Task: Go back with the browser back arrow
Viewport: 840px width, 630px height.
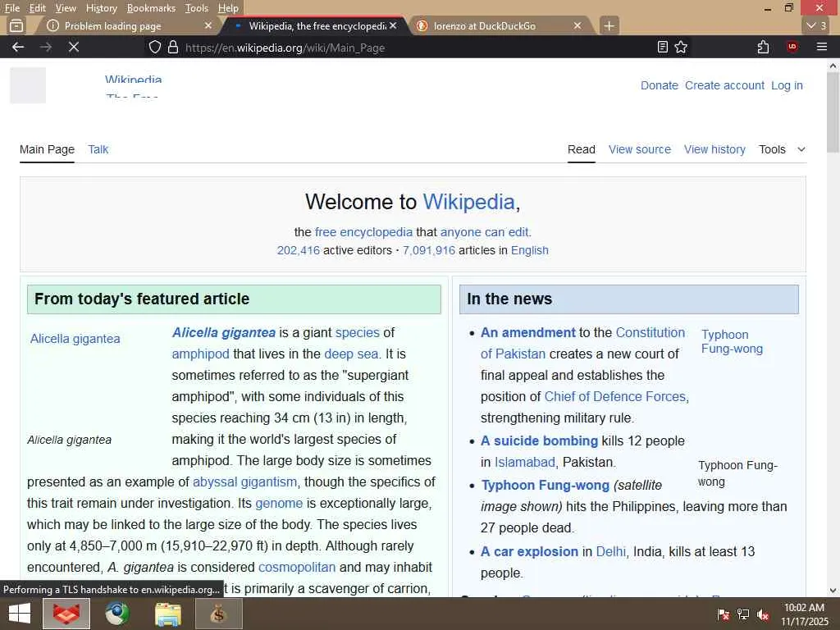Action: (x=18, y=47)
